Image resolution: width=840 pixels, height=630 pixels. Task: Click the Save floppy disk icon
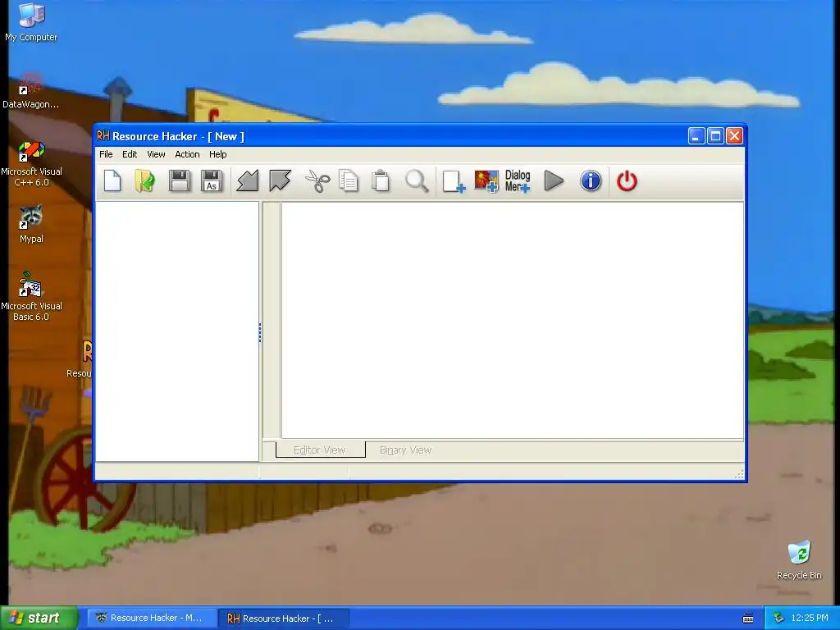point(180,180)
